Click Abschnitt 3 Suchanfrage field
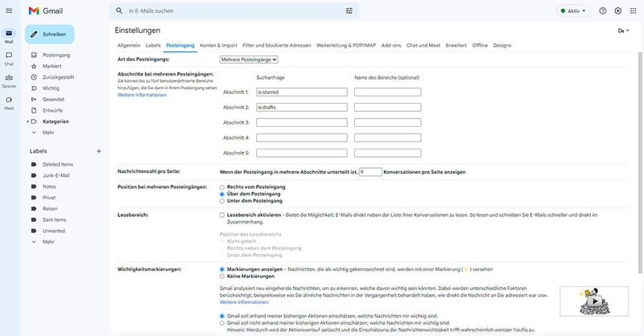This screenshot has width=644, height=336. click(x=302, y=123)
